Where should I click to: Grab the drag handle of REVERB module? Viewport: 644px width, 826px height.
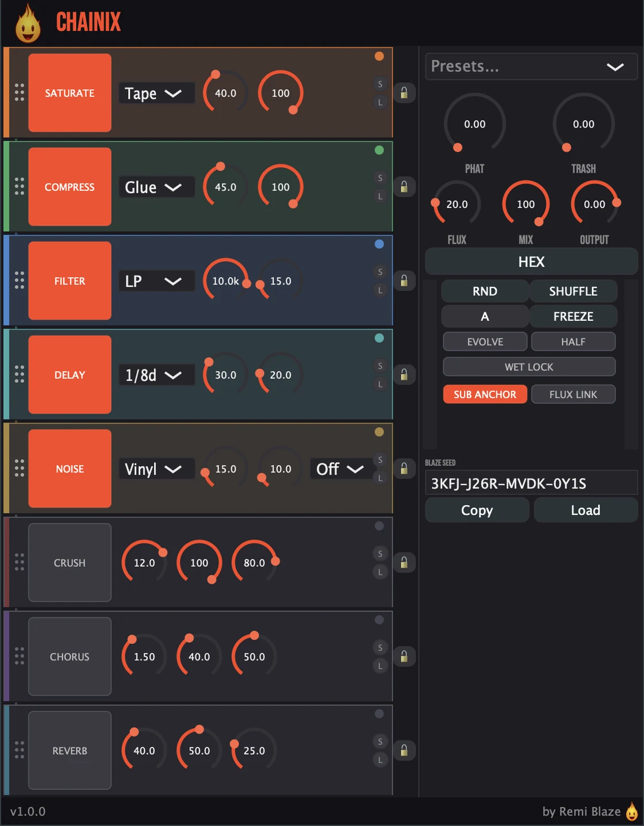20,750
